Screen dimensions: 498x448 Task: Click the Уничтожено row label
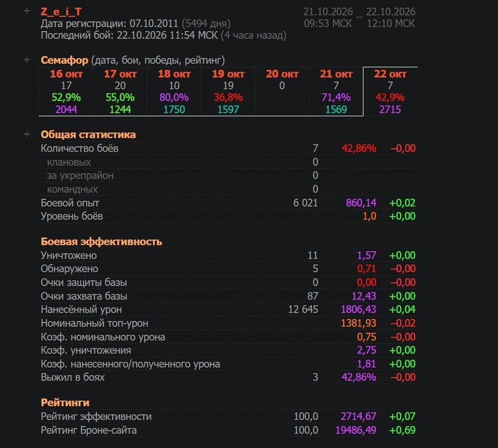pos(69,256)
